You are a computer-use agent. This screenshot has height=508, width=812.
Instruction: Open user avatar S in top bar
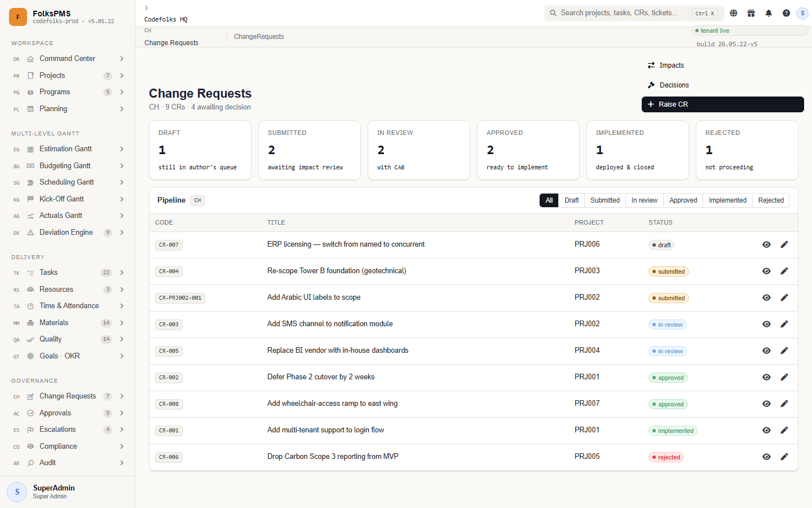[802, 13]
